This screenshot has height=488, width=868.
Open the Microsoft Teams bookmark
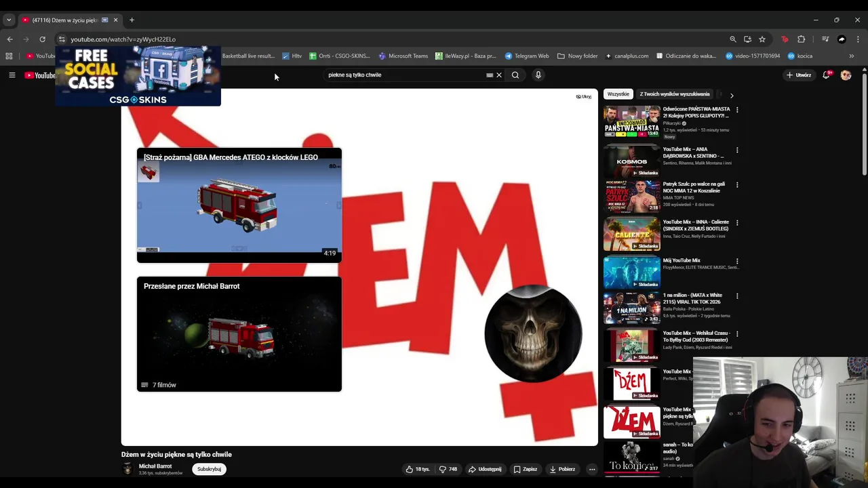pos(403,56)
